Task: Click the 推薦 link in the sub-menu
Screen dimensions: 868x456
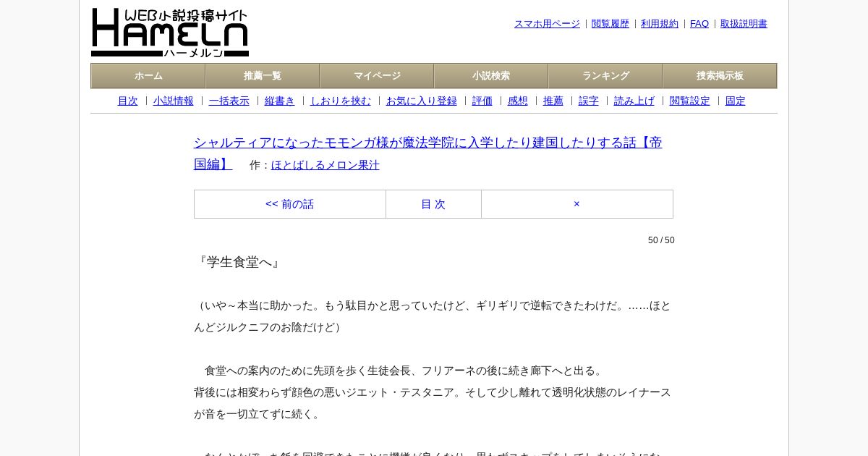Action: point(553,101)
